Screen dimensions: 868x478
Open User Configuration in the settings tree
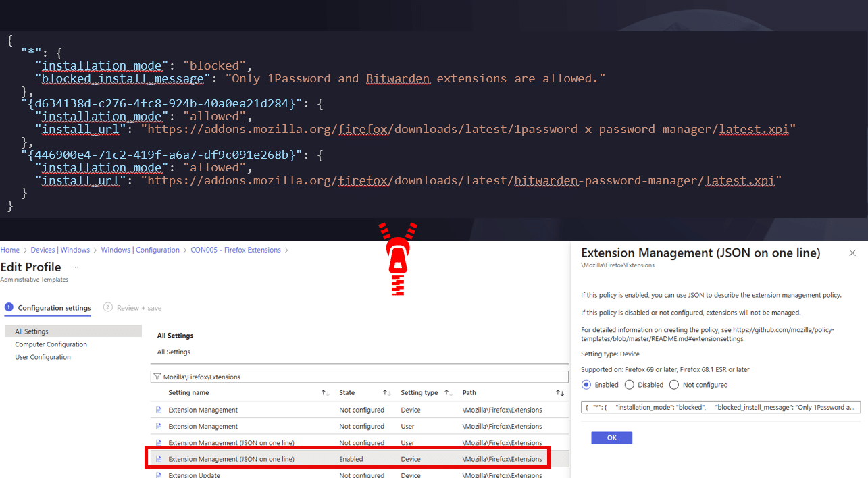43,357
